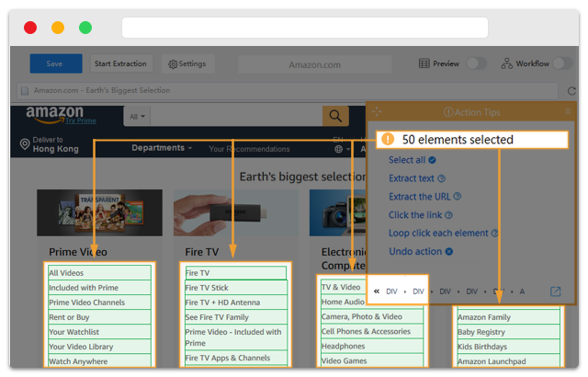This screenshot has width=588, height=377.
Task: Open Your Watchlist link
Action: (x=99, y=332)
